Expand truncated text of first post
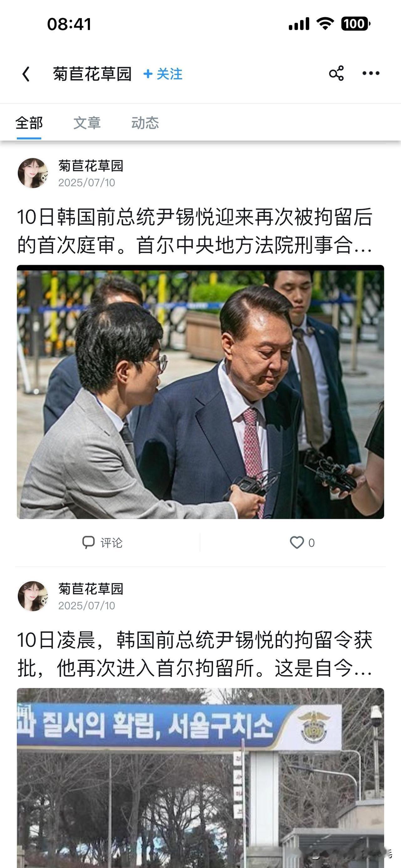The height and width of the screenshot is (868, 401). [x=195, y=231]
